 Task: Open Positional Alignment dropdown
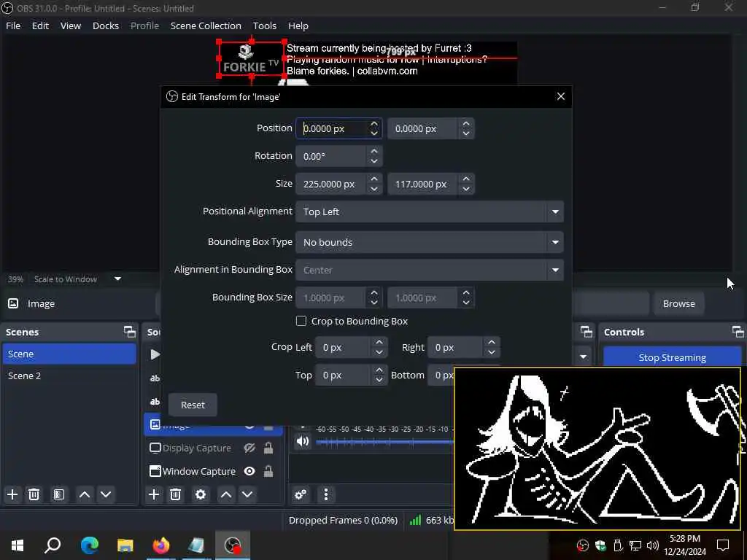tap(429, 211)
